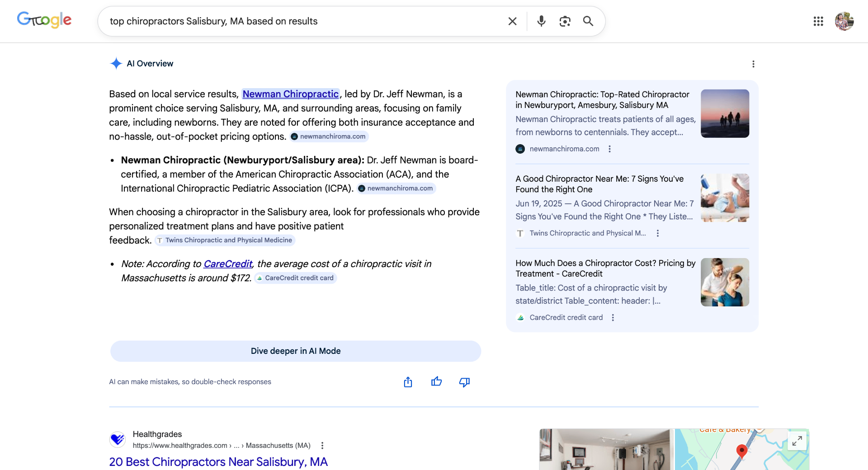Open the options menu on the Healthgrades result

pos(322,445)
